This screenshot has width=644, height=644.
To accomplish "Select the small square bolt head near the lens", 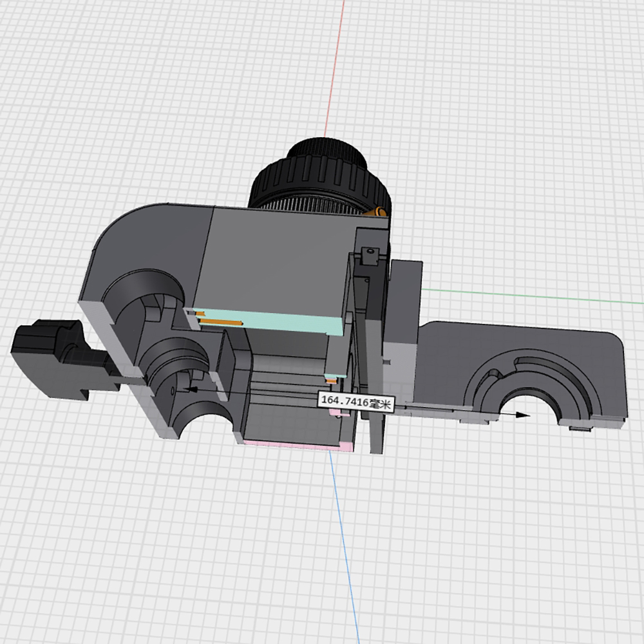I will click(369, 256).
